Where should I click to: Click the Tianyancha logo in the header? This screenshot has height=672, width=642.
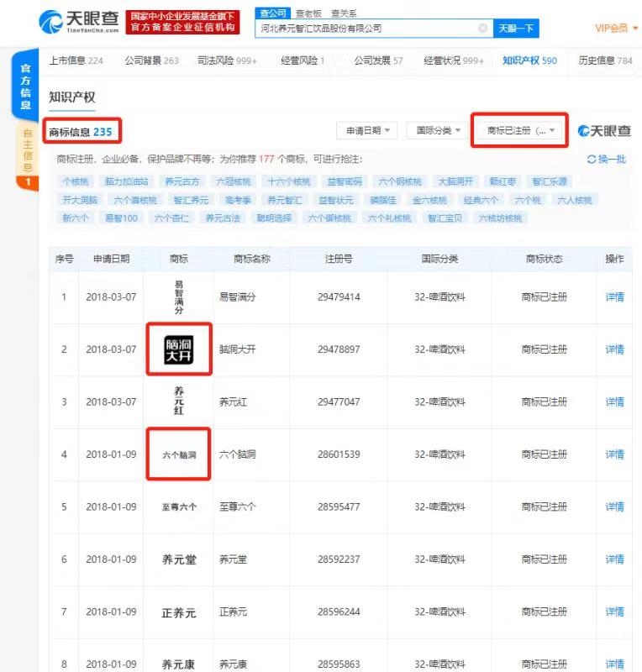pyautogui.click(x=79, y=22)
